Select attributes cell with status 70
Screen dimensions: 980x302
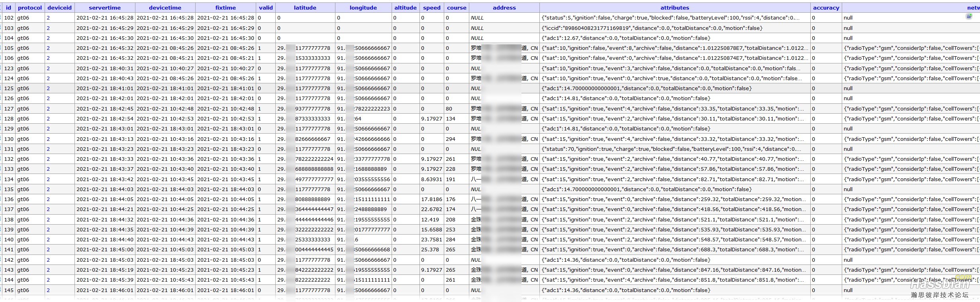(675, 149)
